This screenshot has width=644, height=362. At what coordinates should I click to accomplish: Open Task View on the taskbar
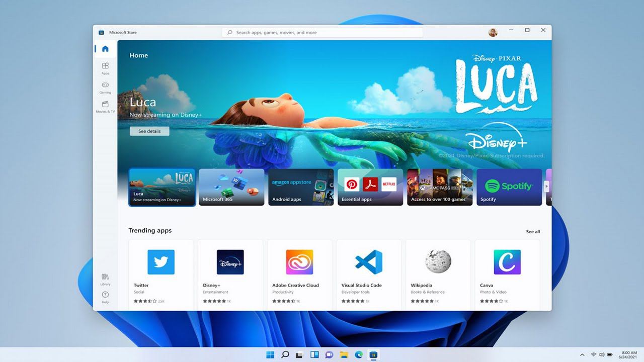coord(299,354)
